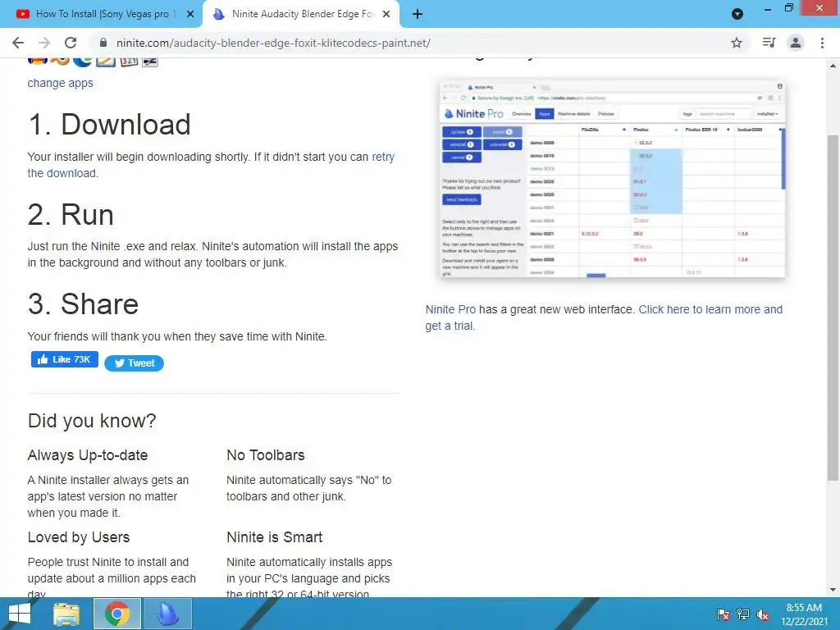Close the Sony Vegas YouTube tab

[190, 15]
